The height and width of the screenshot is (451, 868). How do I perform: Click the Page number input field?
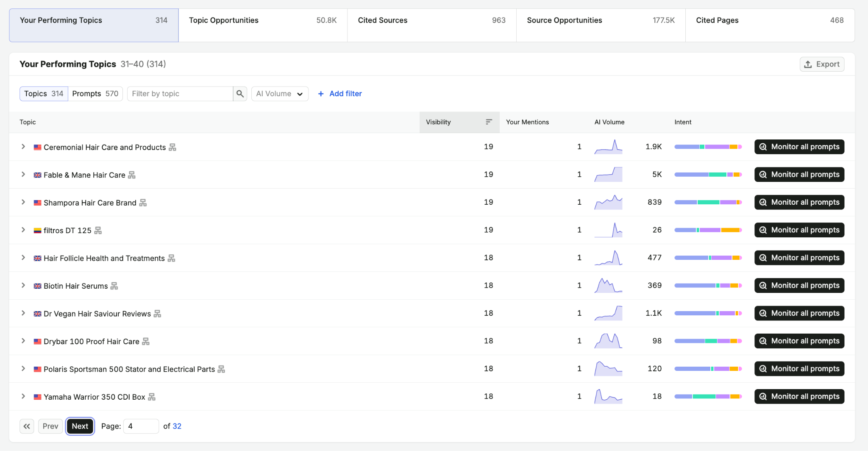(141, 426)
